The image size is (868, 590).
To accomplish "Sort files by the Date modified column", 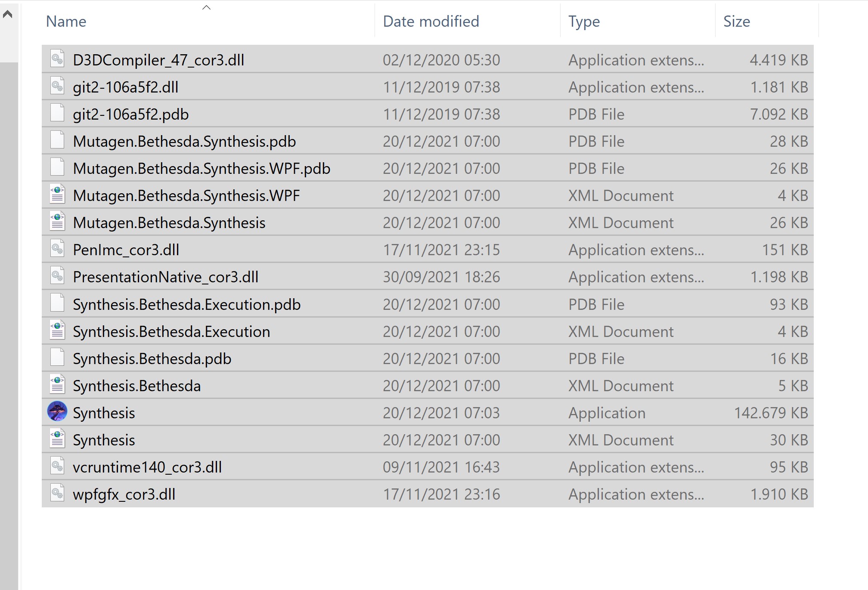I will (x=430, y=21).
